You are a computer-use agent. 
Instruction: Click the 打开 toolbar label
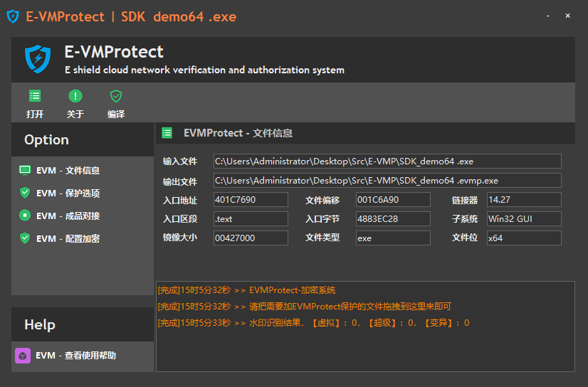pyautogui.click(x=35, y=115)
